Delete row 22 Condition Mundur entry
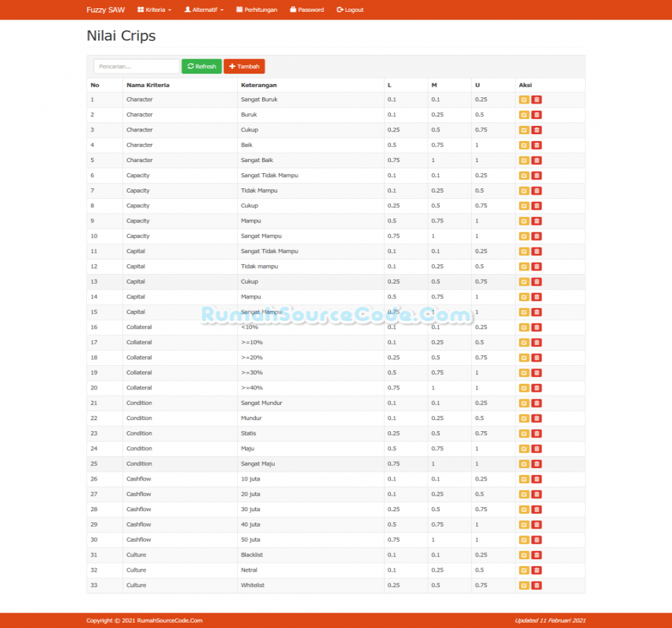Image resolution: width=672 pixels, height=628 pixels. tap(536, 418)
